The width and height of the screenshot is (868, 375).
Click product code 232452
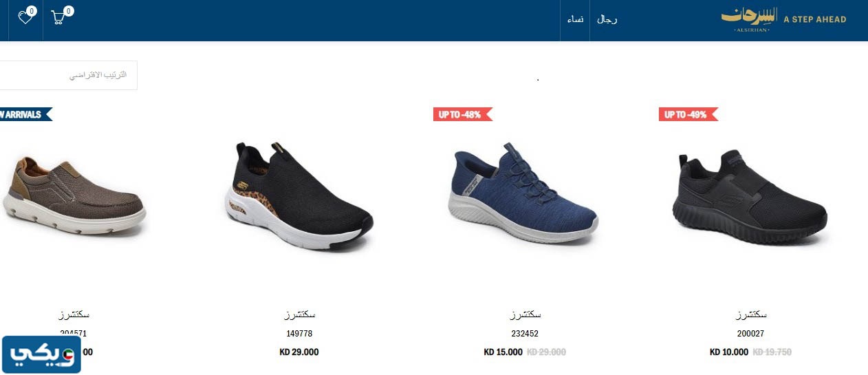(525, 334)
